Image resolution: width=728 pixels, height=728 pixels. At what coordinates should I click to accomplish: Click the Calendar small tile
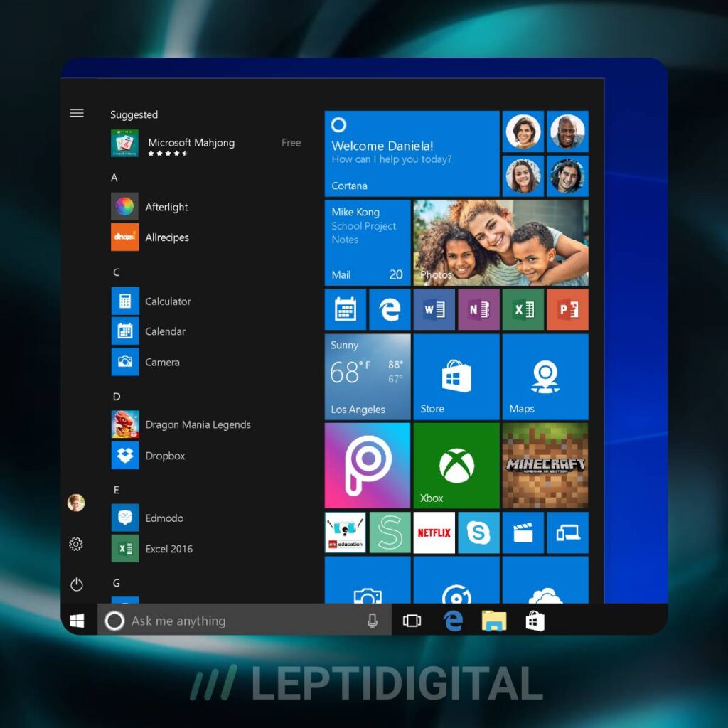[x=346, y=309]
